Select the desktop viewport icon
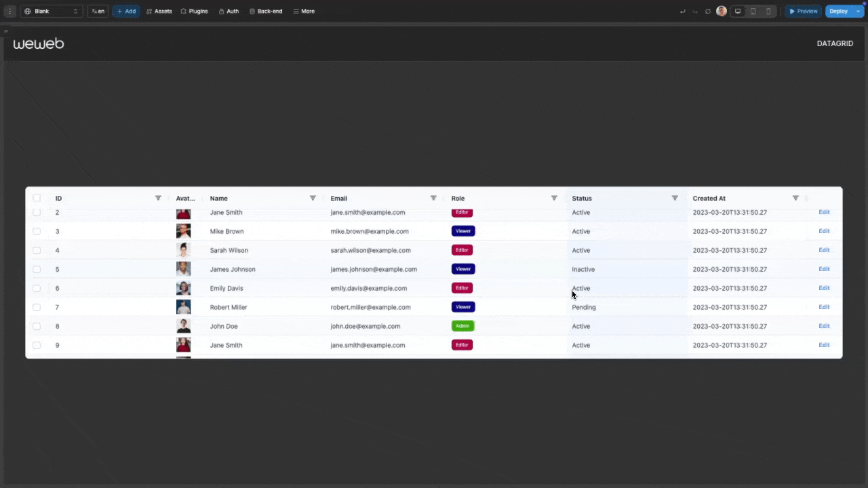The width and height of the screenshot is (868, 488). (738, 12)
